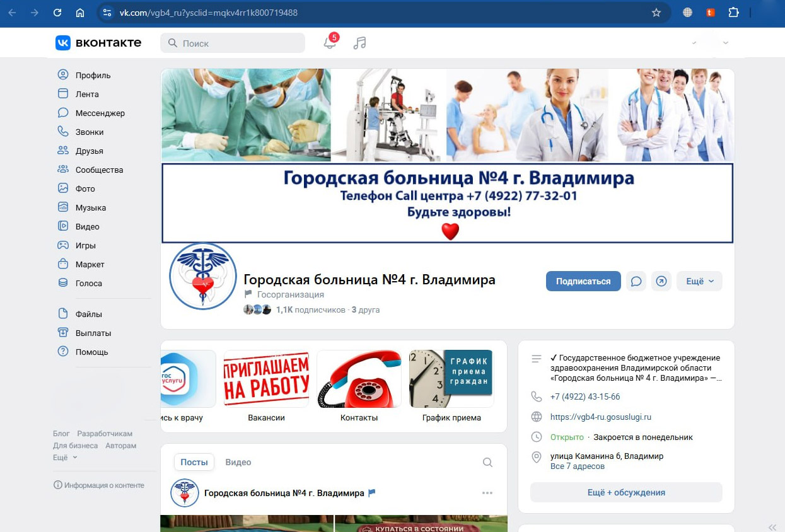Expand the footer Ещё links dropdown

pos(65,458)
